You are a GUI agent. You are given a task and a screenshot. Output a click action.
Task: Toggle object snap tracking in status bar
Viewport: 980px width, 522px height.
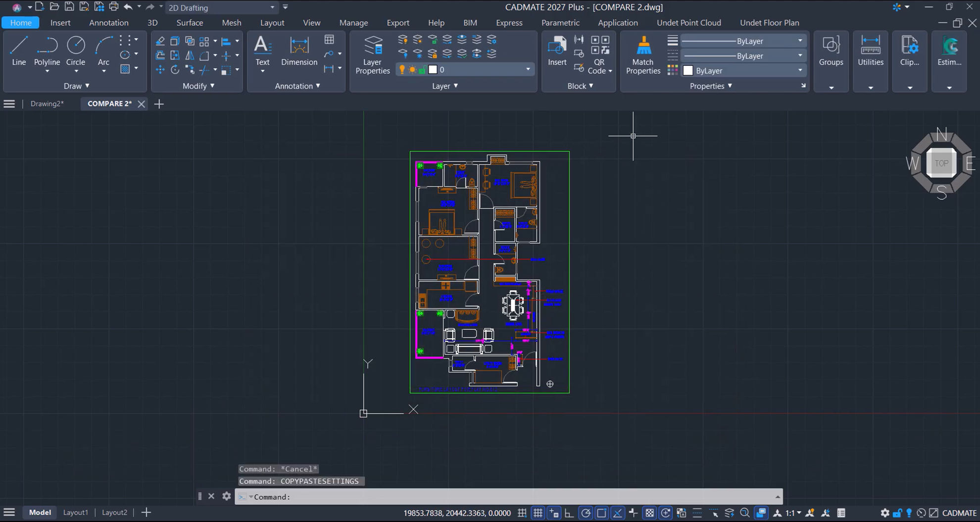617,513
